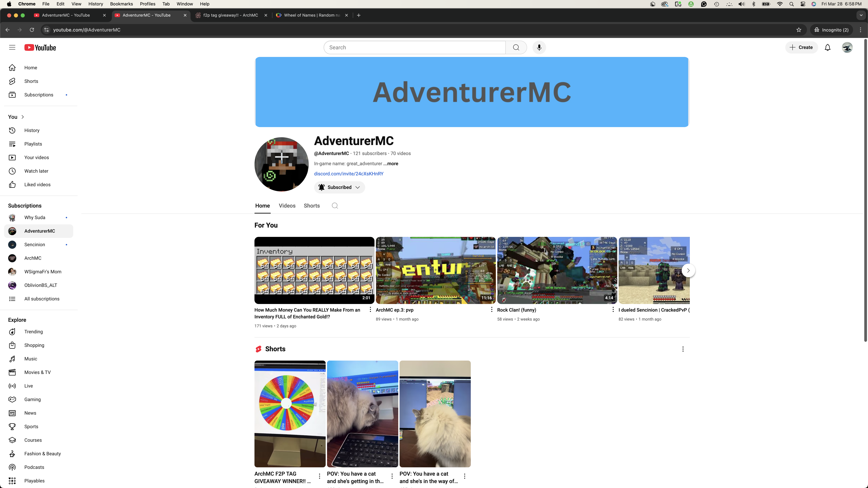The image size is (868, 488).
Task: Open Sencinion subscription channel
Action: 39,245
